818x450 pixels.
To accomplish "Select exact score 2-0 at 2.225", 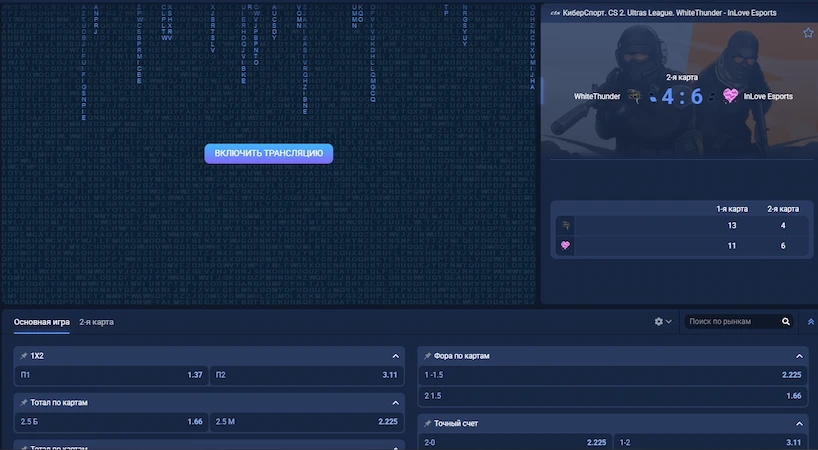I will coord(515,442).
